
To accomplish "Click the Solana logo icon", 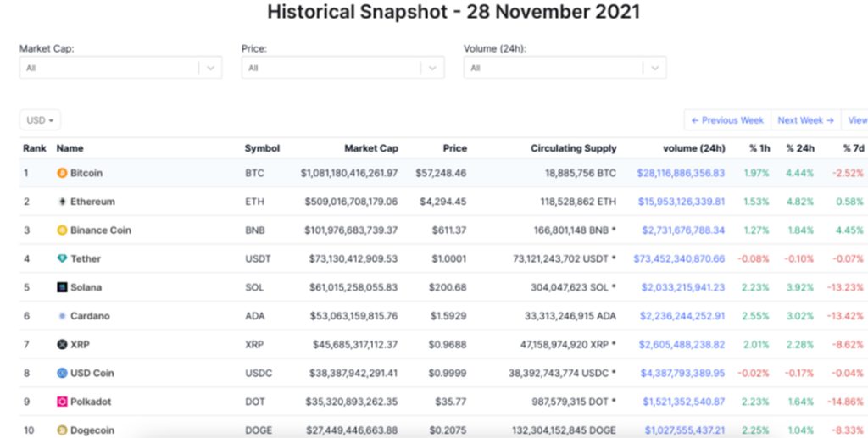I will (62, 287).
